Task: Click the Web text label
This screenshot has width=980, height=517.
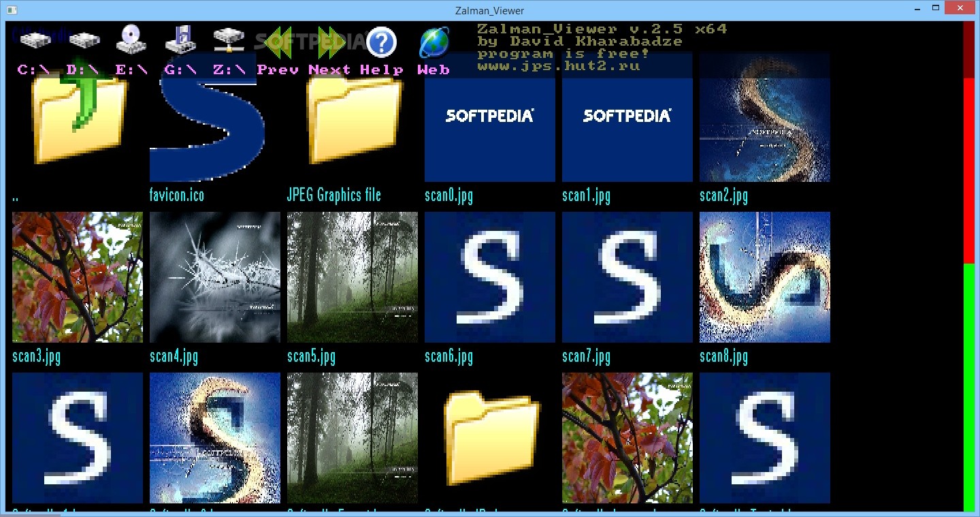Action: pyautogui.click(x=434, y=69)
